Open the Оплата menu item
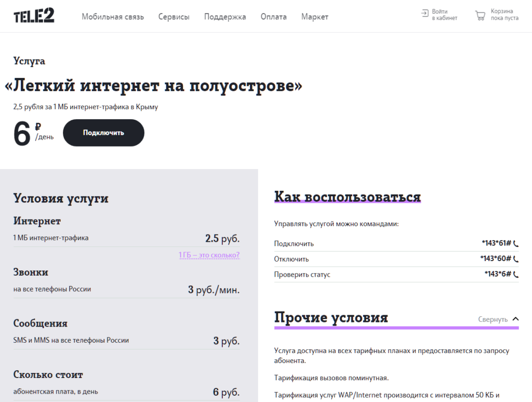Viewport: 532px width, 402px height. (273, 17)
